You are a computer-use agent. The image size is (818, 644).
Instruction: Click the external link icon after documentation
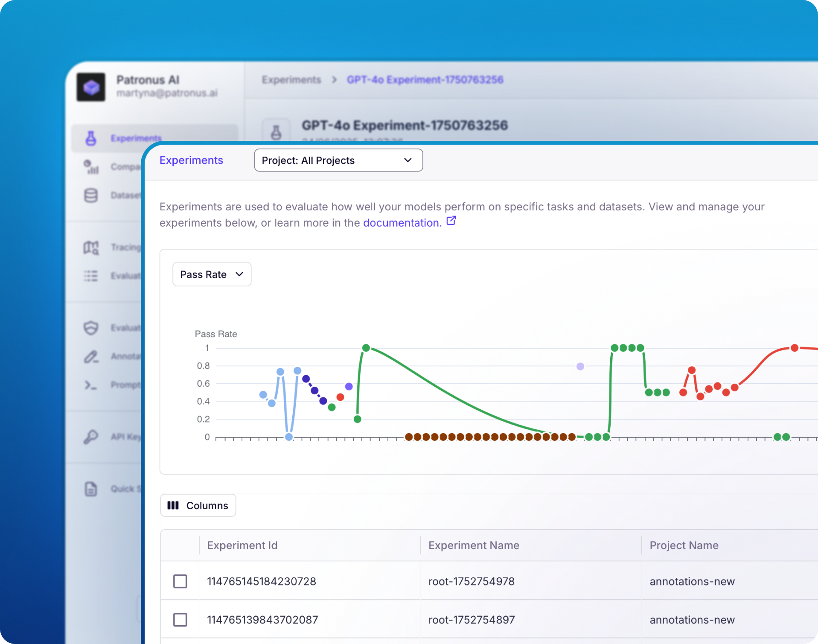click(451, 221)
